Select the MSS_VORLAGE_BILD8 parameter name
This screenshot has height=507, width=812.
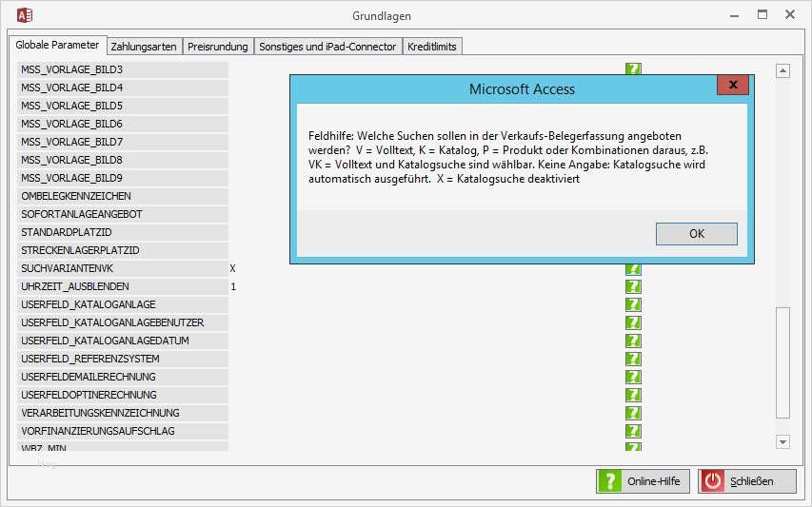tap(123, 160)
